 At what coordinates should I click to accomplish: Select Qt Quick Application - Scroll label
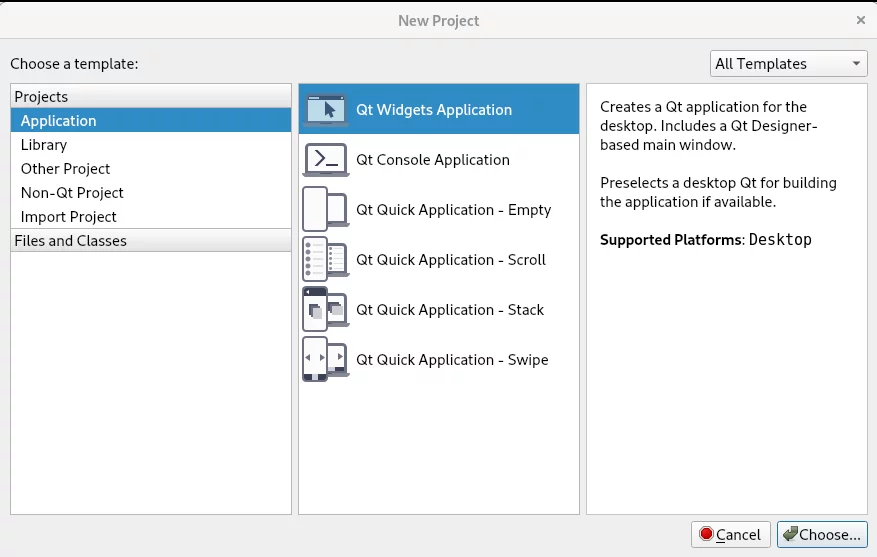451,259
